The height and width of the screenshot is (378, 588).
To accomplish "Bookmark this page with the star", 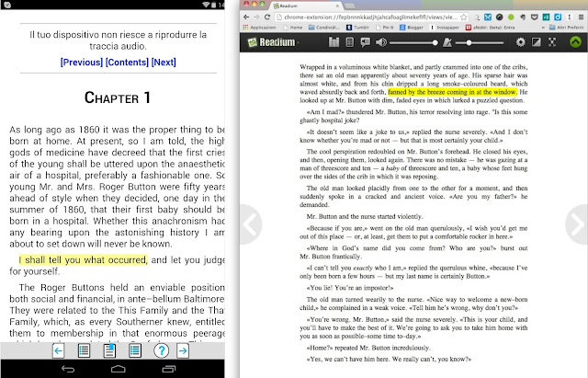I will tap(464, 17).
